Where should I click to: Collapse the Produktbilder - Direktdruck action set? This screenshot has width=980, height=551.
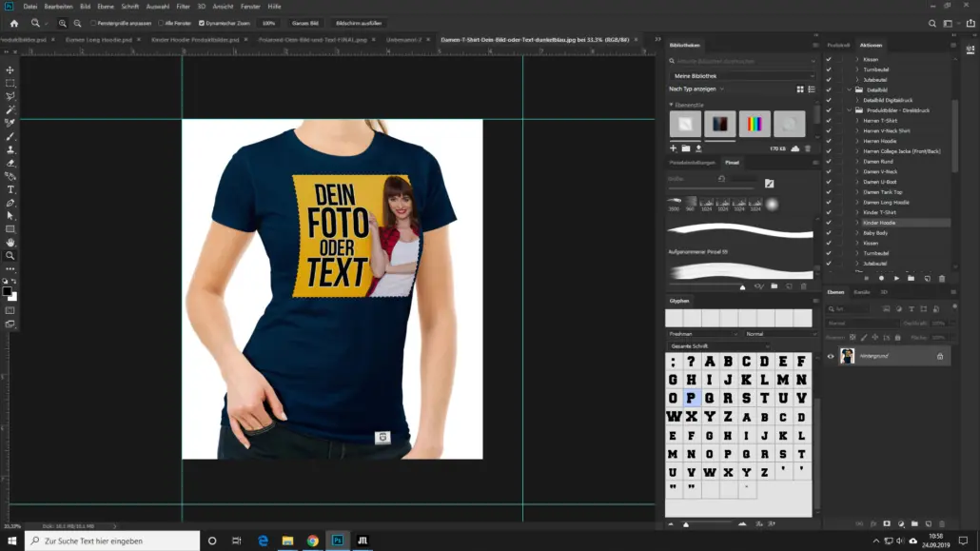point(848,110)
